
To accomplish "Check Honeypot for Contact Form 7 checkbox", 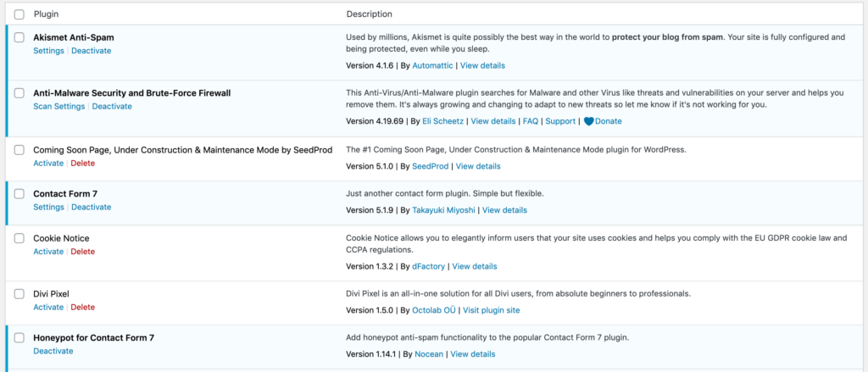I will [19, 337].
